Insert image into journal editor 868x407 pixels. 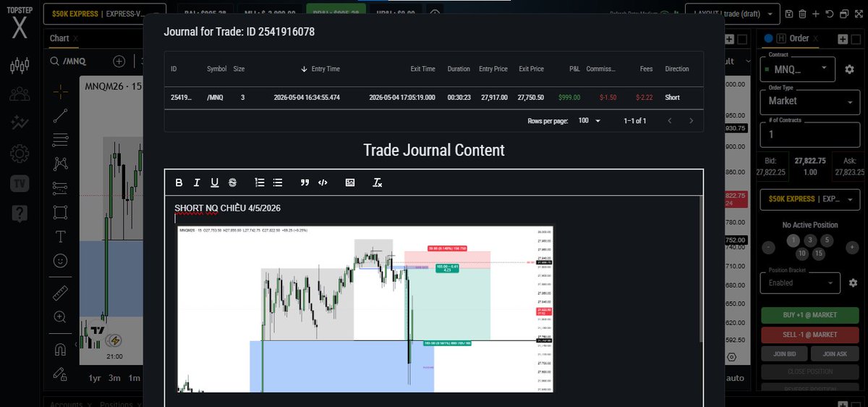[x=350, y=182]
